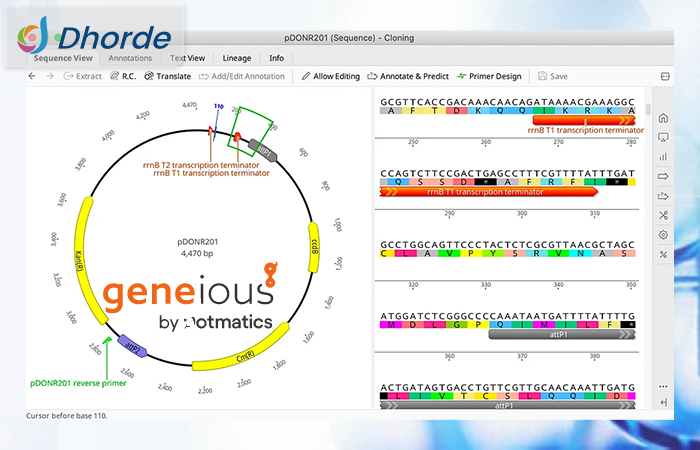
Task: Switch to the Annotations tab
Action: coord(130,58)
